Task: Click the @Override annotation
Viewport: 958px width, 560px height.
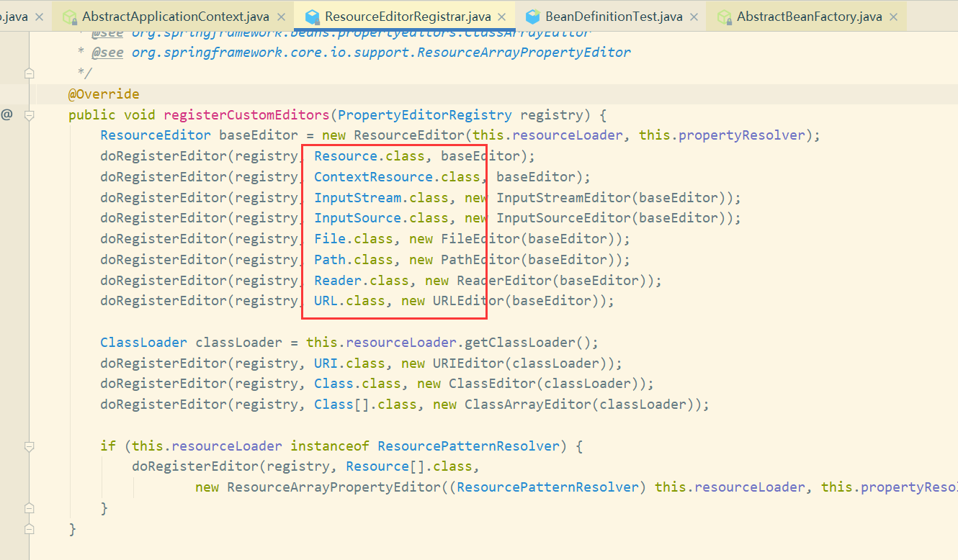Action: [x=104, y=94]
